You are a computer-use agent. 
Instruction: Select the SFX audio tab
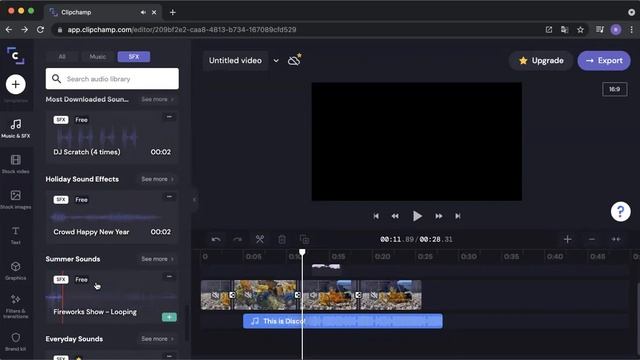pyautogui.click(x=134, y=57)
